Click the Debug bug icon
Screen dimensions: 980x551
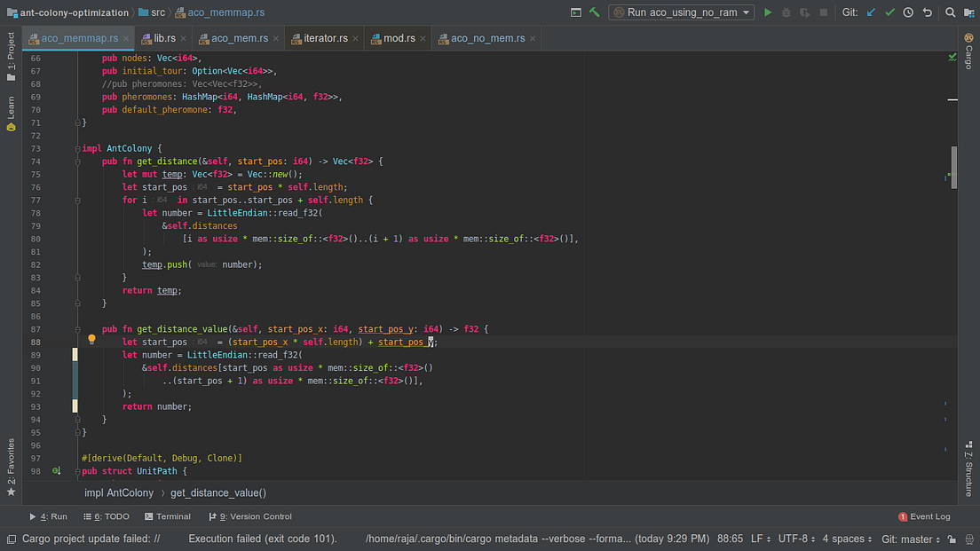[x=786, y=12]
